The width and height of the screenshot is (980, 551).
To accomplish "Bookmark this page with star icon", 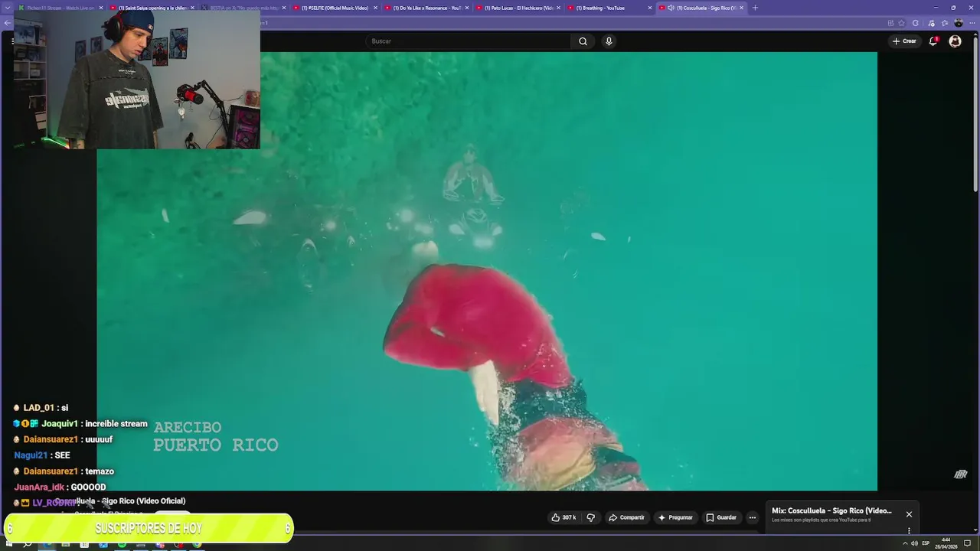I will click(x=901, y=23).
